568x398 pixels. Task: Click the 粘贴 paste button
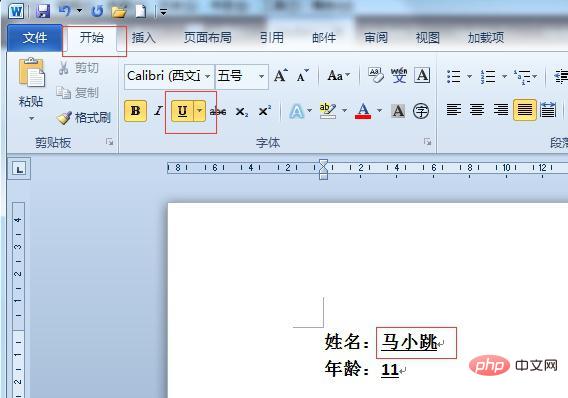[32, 72]
